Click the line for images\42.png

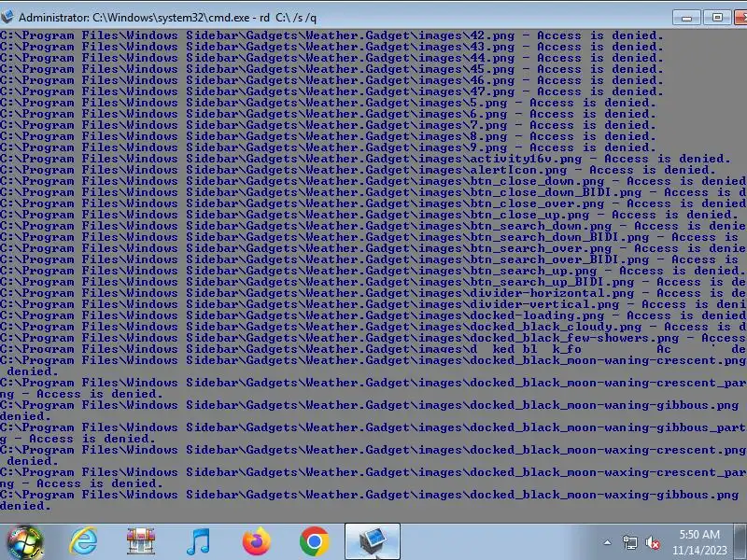(331, 35)
